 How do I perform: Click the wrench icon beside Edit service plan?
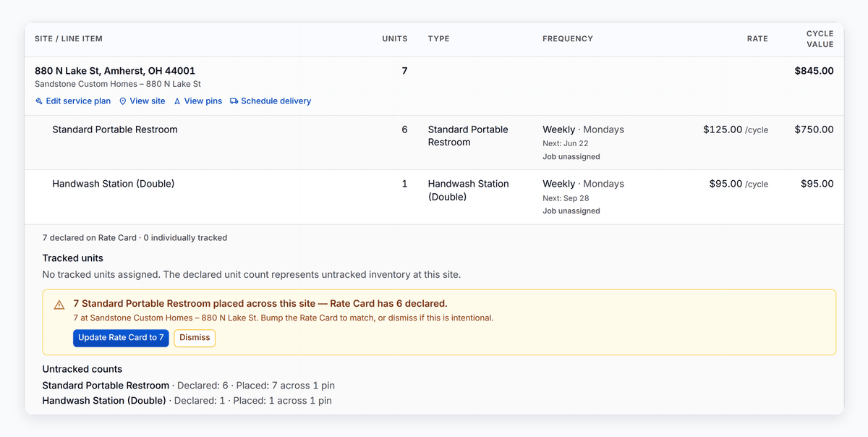click(39, 101)
